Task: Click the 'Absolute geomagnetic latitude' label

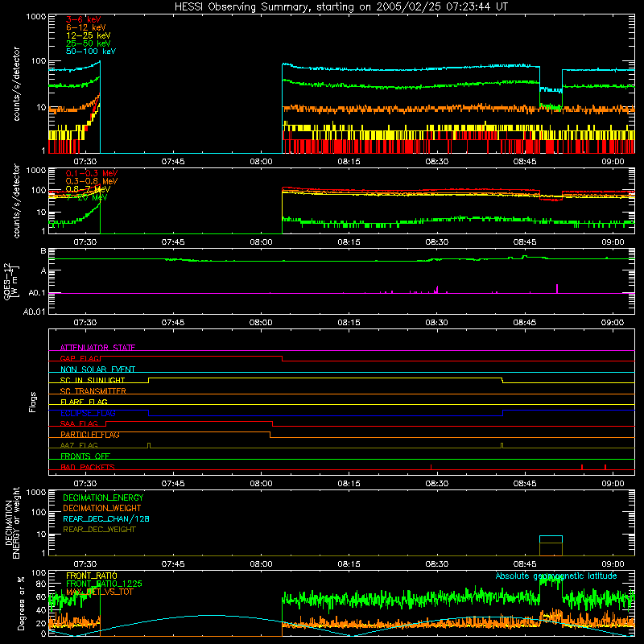Action: 556,576
